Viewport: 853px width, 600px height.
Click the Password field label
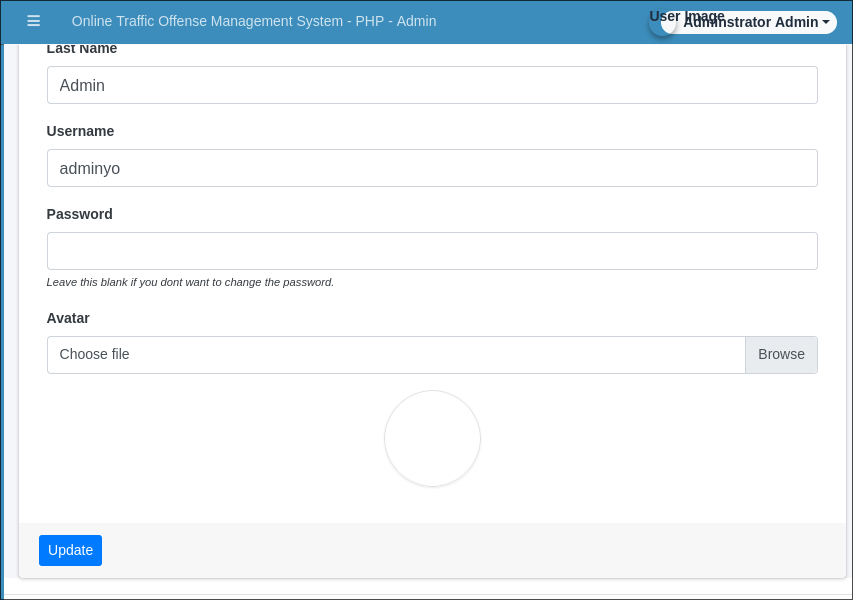click(79, 214)
